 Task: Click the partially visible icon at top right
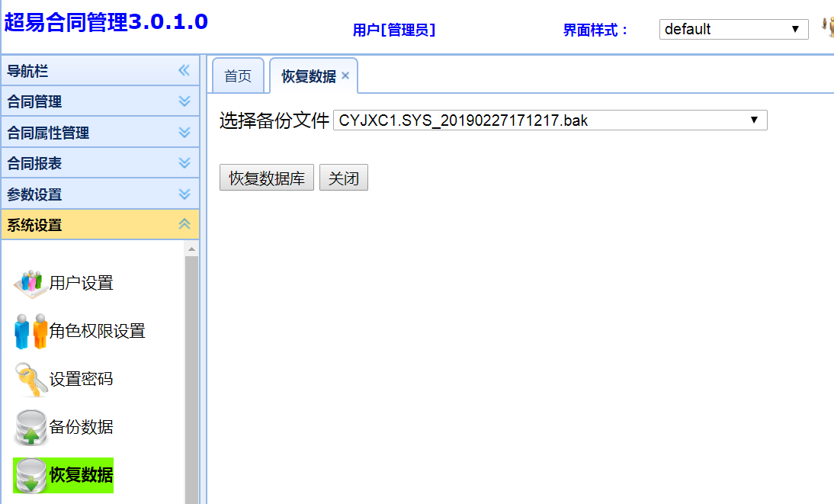pyautogui.click(x=828, y=27)
